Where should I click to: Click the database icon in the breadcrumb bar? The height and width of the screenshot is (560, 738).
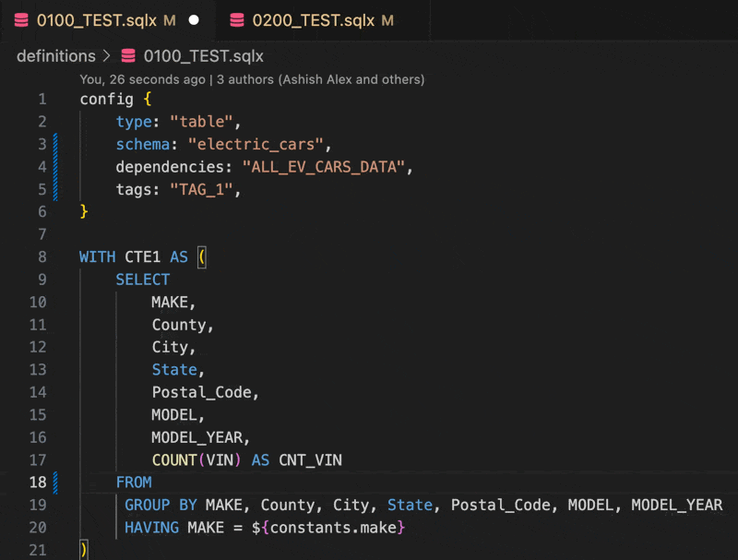coord(128,55)
